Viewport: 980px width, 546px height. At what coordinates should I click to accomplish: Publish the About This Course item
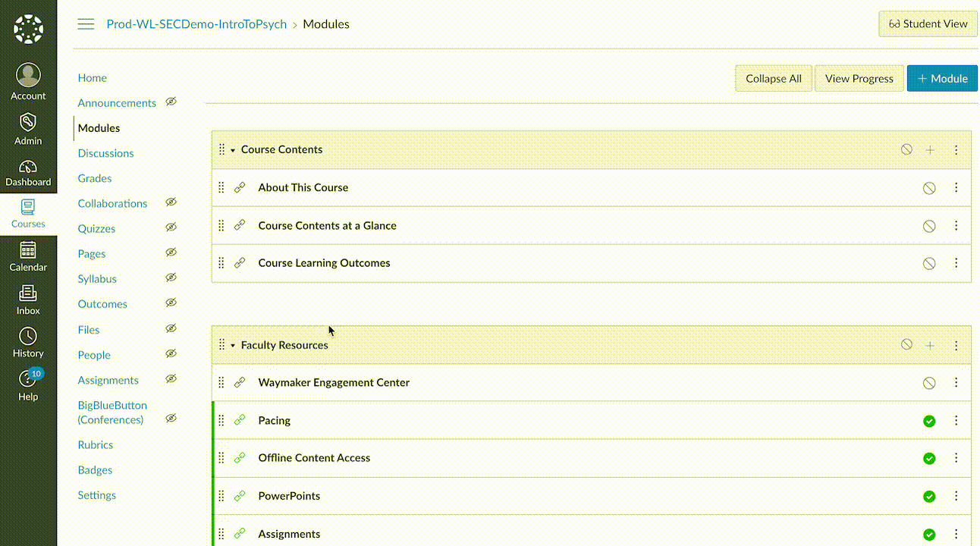[929, 188]
